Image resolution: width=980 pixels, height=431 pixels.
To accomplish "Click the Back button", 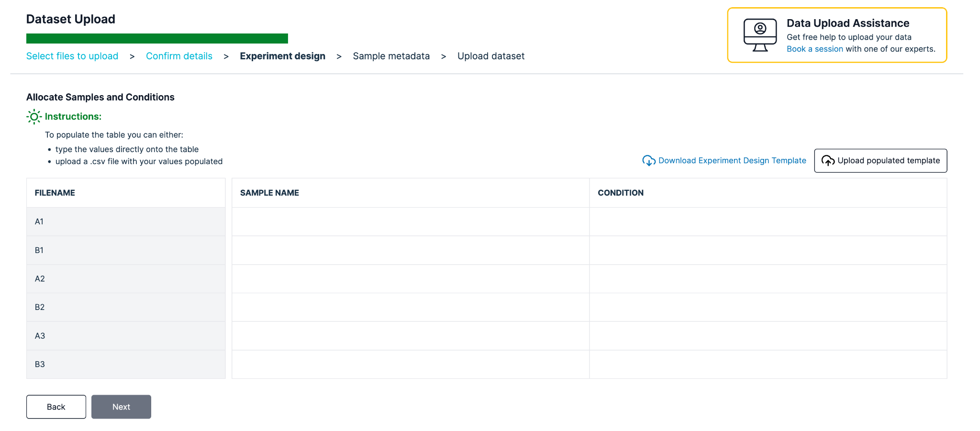I will [x=56, y=407].
